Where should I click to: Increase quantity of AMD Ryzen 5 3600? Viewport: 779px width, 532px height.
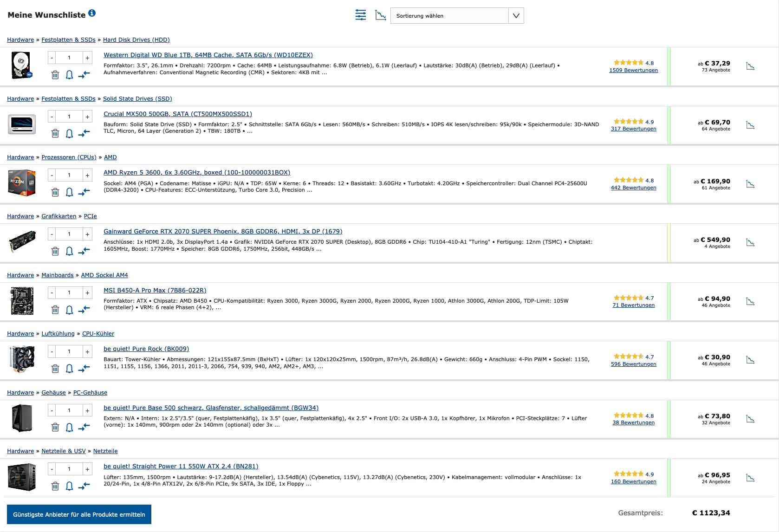coord(87,175)
